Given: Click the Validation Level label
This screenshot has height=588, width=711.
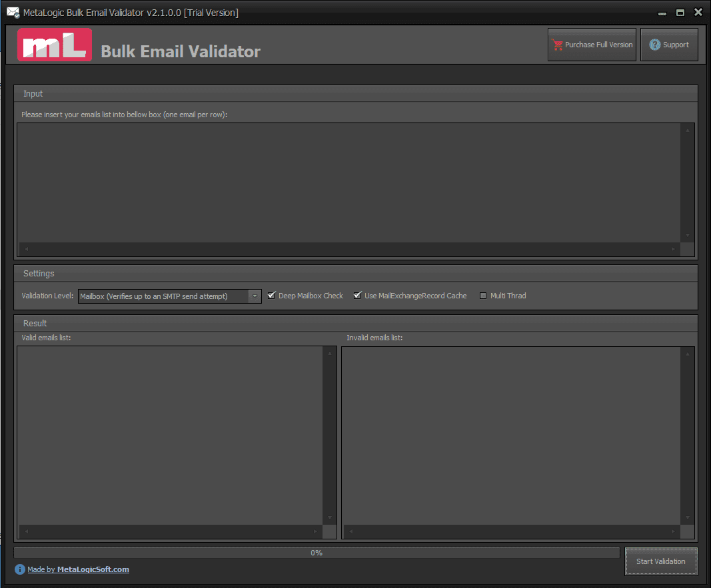Looking at the screenshot, I should 47,296.
